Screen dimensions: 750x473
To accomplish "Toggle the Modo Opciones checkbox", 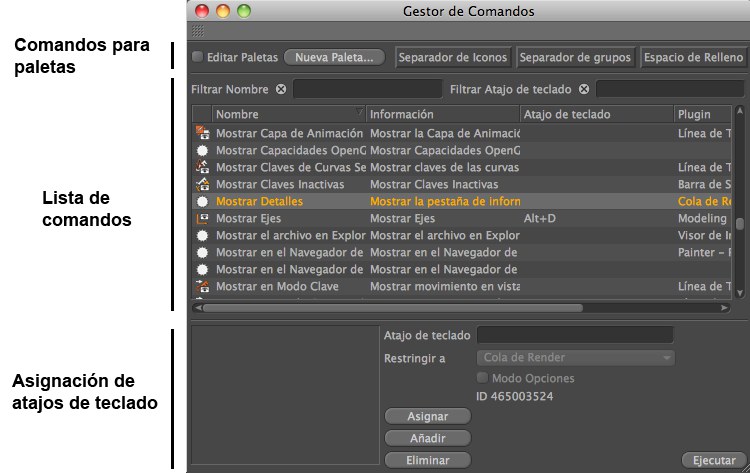I will 483,378.
